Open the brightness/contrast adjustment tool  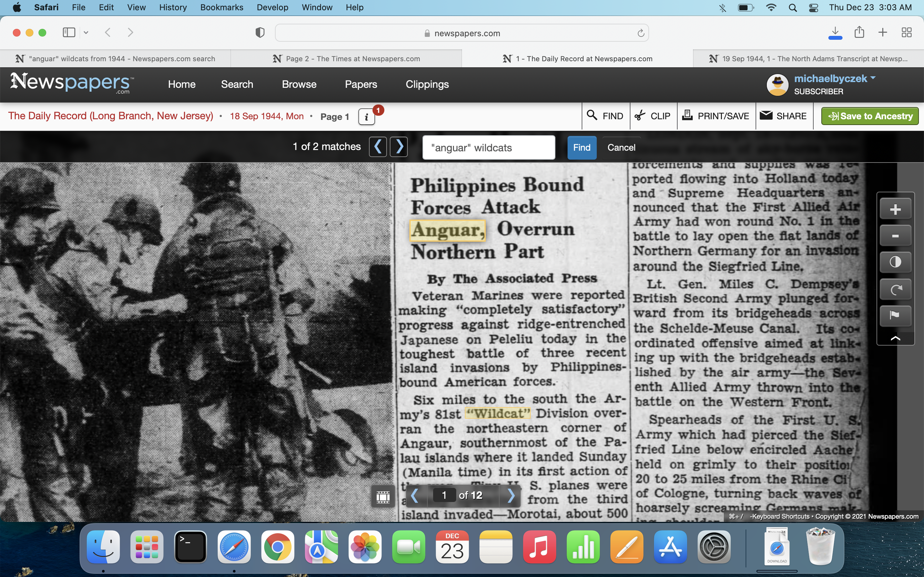895,262
